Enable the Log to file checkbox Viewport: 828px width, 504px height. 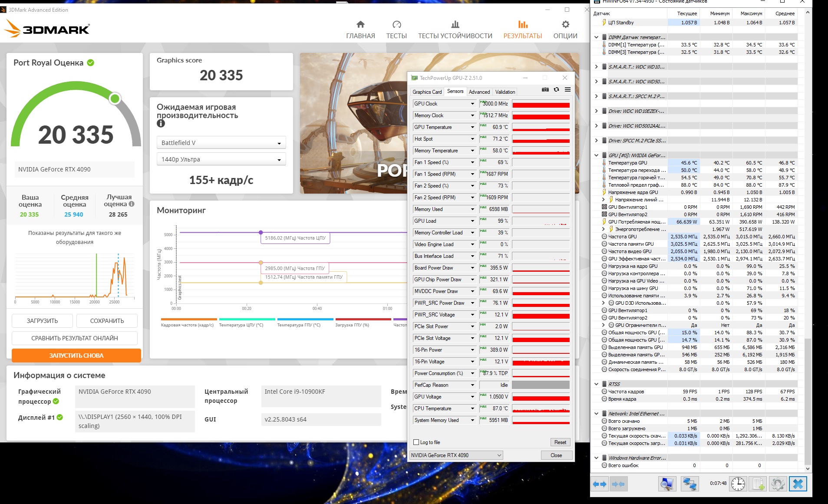coord(416,442)
